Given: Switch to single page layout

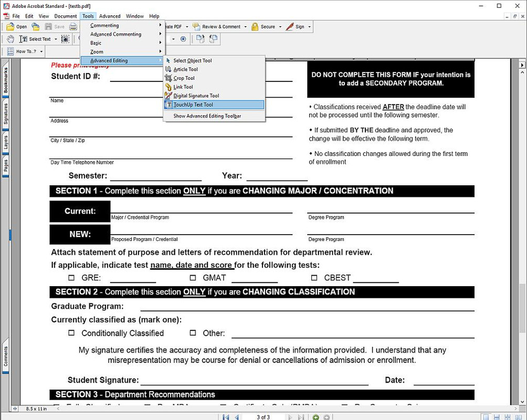Looking at the screenshot, I should click(x=486, y=417).
